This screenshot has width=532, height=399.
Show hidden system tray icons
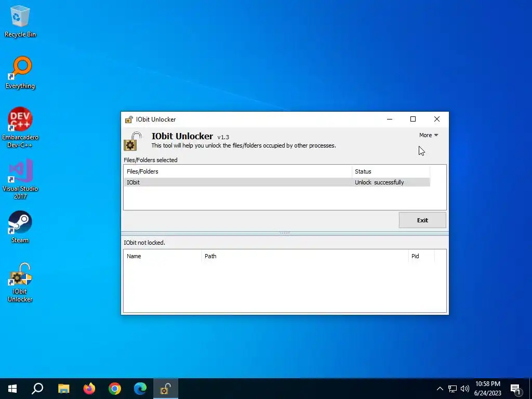pyautogui.click(x=440, y=389)
